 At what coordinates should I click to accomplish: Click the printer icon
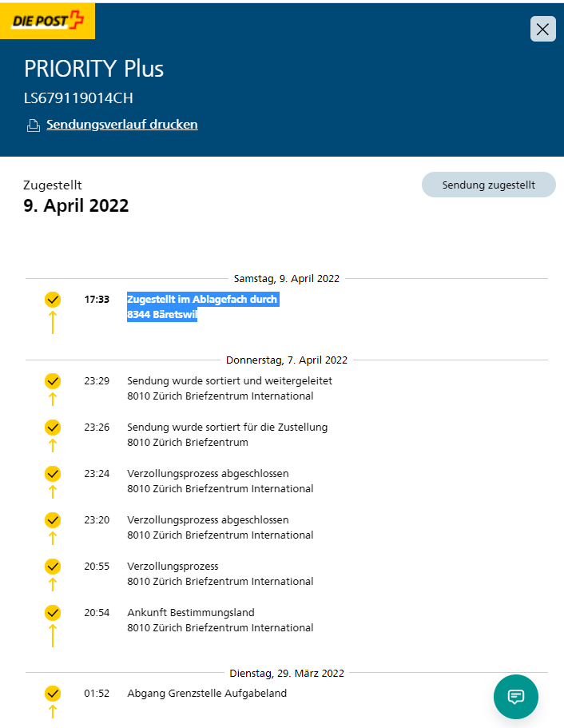pyautogui.click(x=33, y=125)
